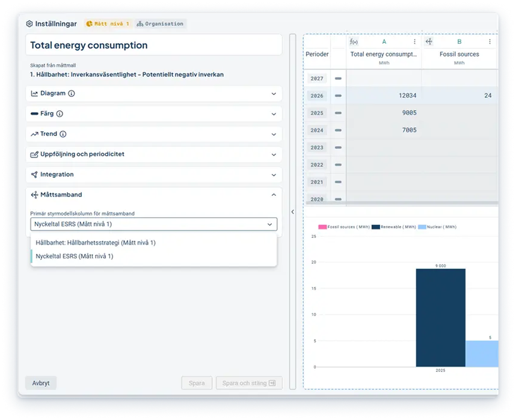The width and height of the screenshot is (516, 420).
Task: Click the formula f(x) icon in column A
Action: (x=354, y=41)
